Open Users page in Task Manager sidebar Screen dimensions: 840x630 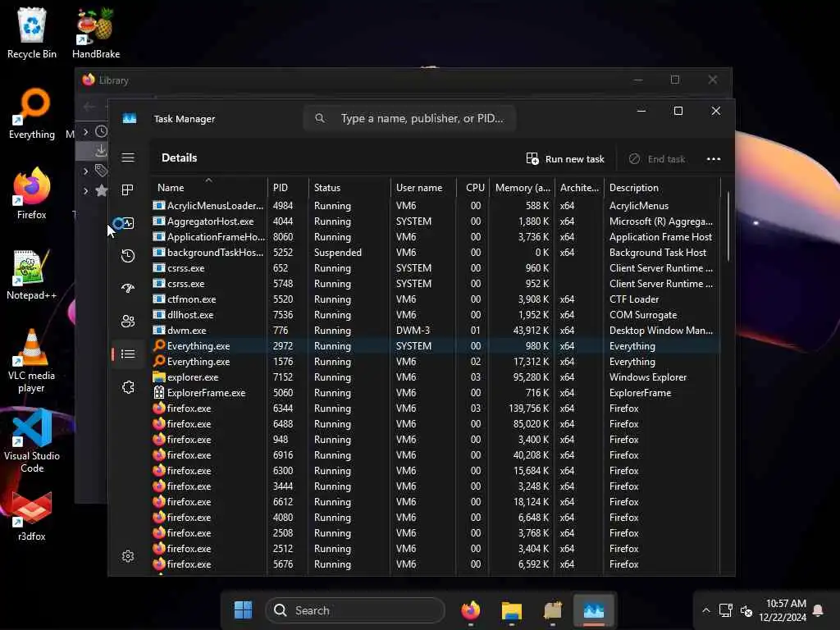click(127, 322)
